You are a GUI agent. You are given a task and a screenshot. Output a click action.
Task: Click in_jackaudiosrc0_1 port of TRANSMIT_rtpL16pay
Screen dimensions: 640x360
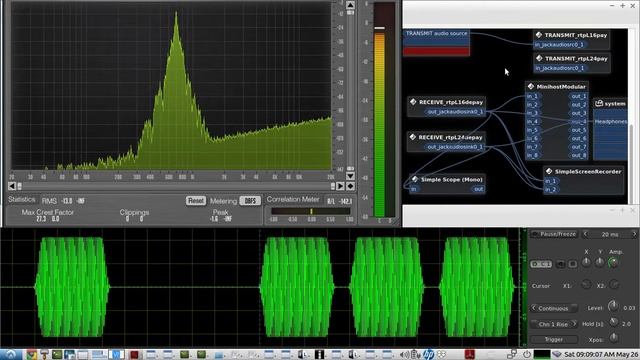tap(559, 44)
